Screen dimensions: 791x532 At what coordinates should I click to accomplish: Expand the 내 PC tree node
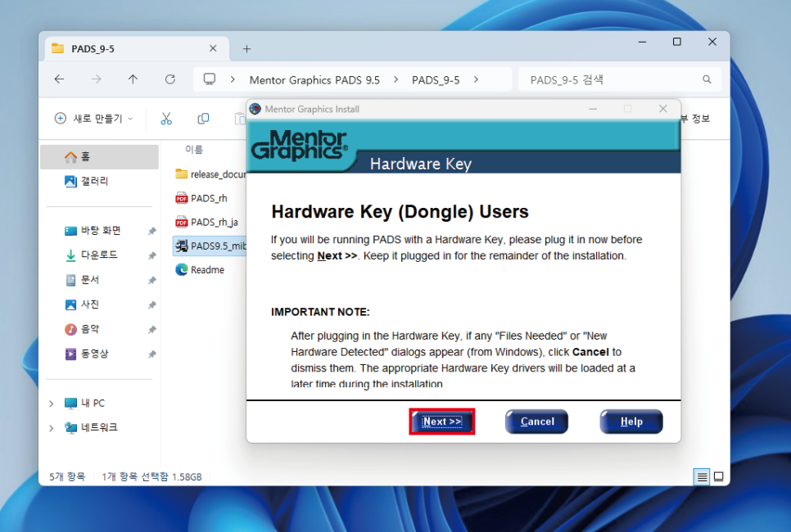pyautogui.click(x=51, y=404)
